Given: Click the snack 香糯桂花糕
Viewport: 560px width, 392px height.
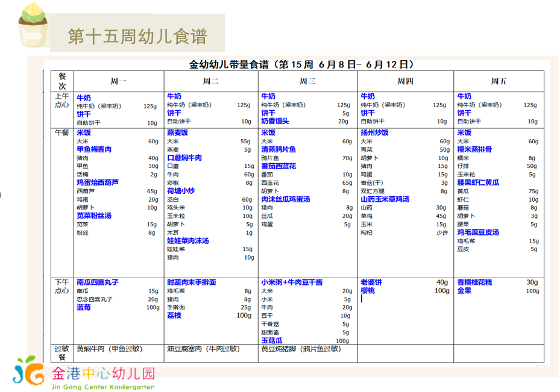Looking at the screenshot, I should click(474, 282).
